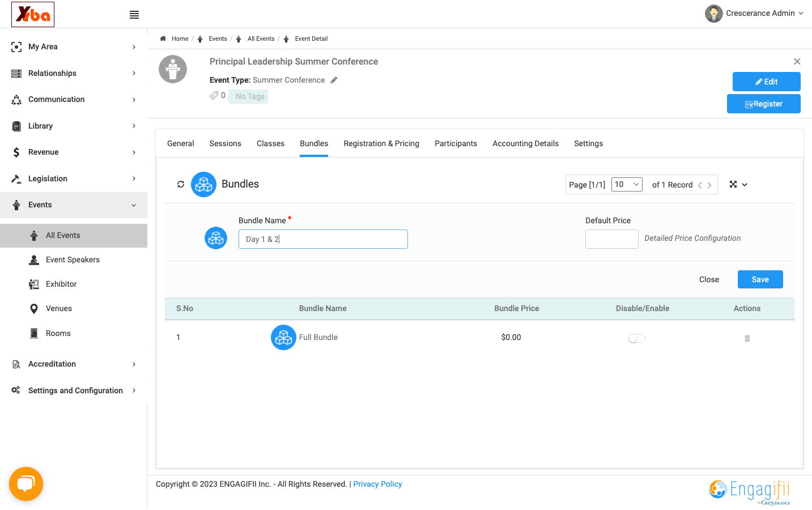Switch to the Sessions tab
Screen dimensions: 812x510
226,143
